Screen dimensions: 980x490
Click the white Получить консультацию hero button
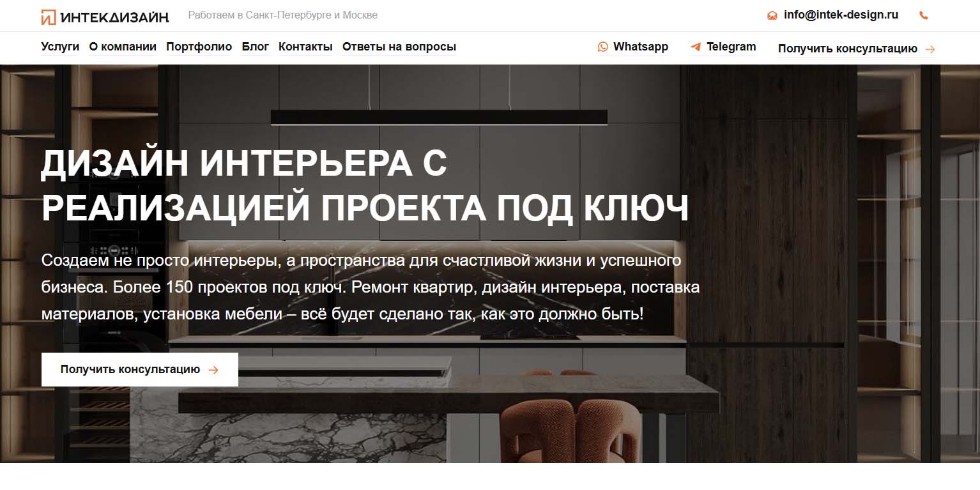tap(140, 369)
